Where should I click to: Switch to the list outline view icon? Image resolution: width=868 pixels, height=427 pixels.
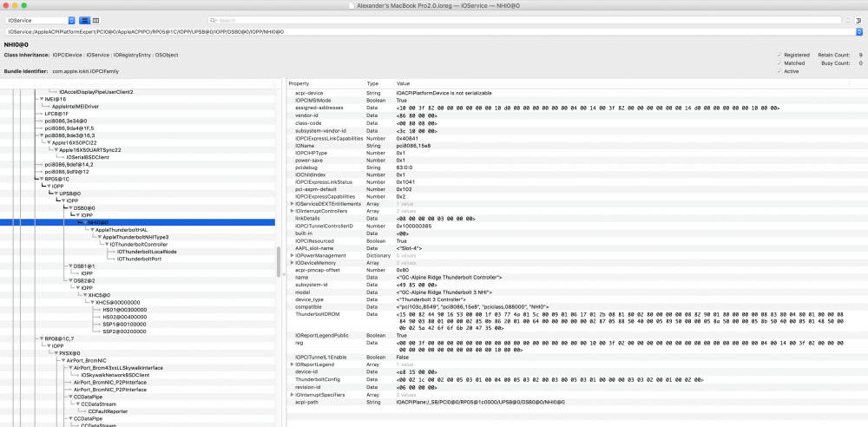pyautogui.click(x=85, y=20)
